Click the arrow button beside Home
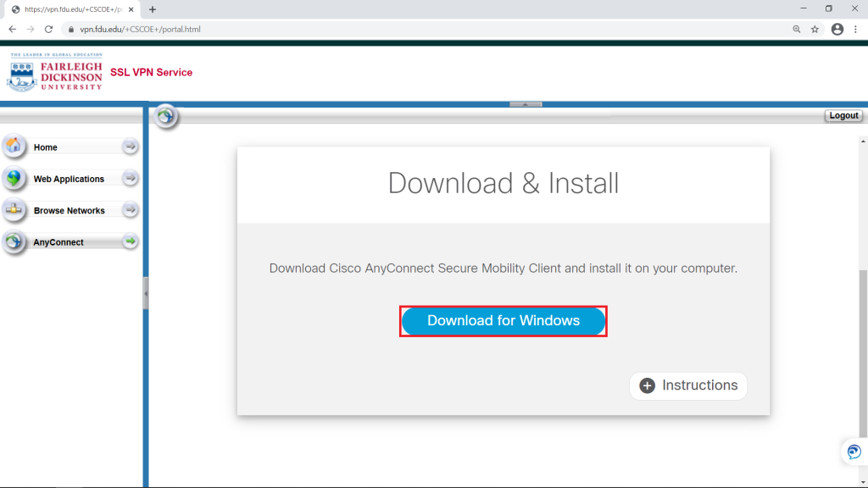 pyautogui.click(x=130, y=147)
